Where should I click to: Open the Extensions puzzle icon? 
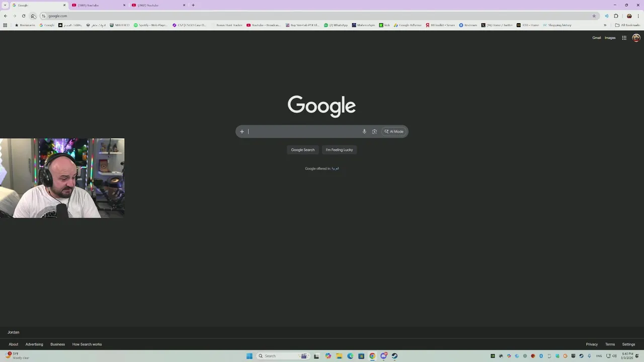[616, 16]
